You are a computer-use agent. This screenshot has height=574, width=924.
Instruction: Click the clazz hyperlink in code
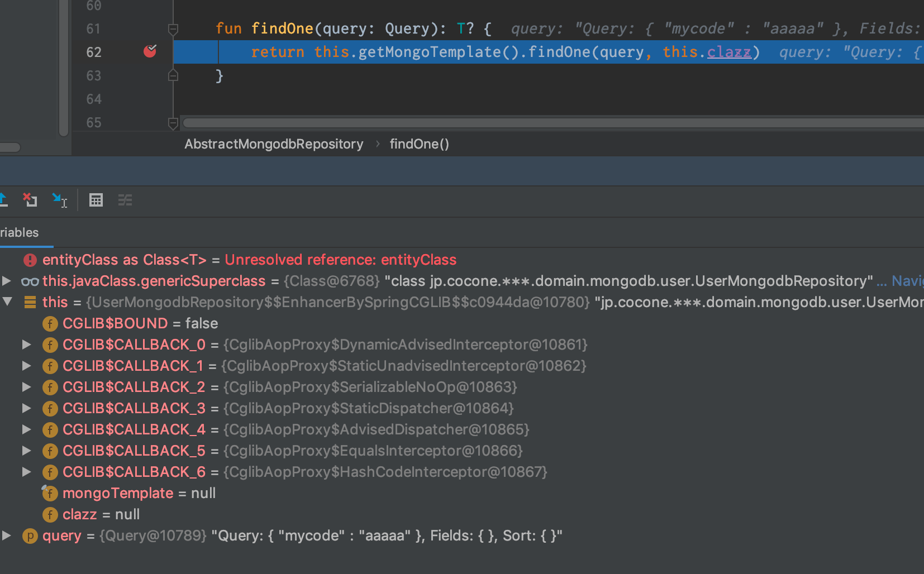pos(728,51)
